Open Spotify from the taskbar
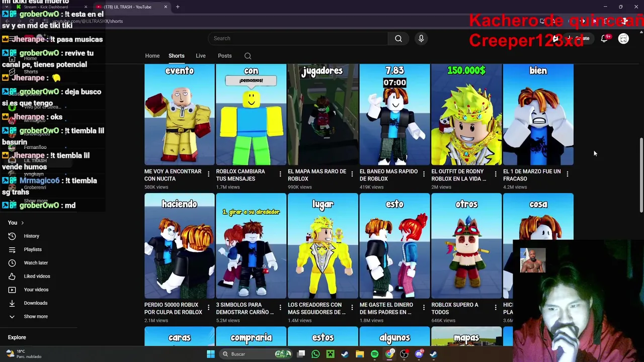Viewport: 644px width, 362px height. click(374, 354)
